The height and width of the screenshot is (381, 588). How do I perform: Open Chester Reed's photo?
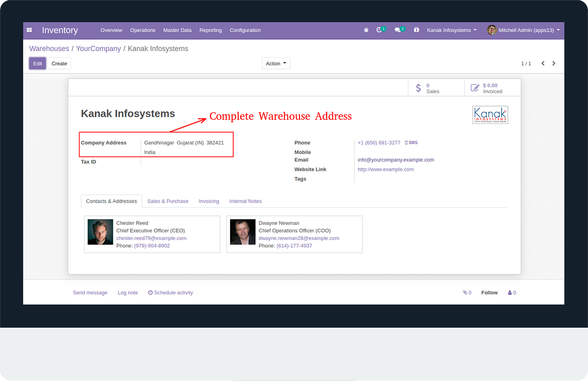pyautogui.click(x=100, y=232)
